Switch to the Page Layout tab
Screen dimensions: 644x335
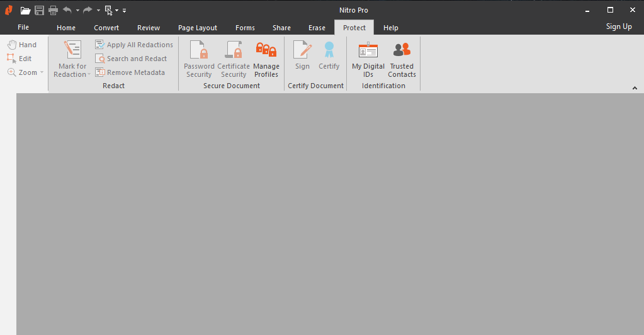tap(198, 28)
